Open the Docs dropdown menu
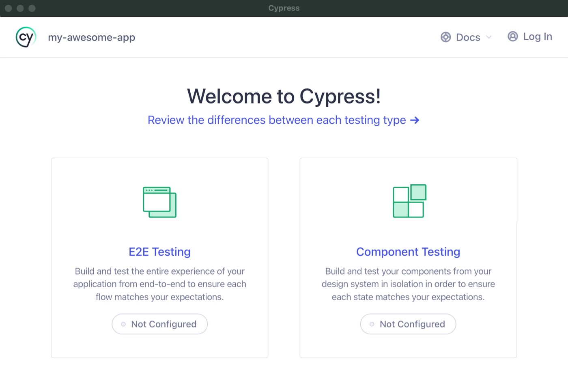The height and width of the screenshot is (392, 568). pyautogui.click(x=467, y=37)
